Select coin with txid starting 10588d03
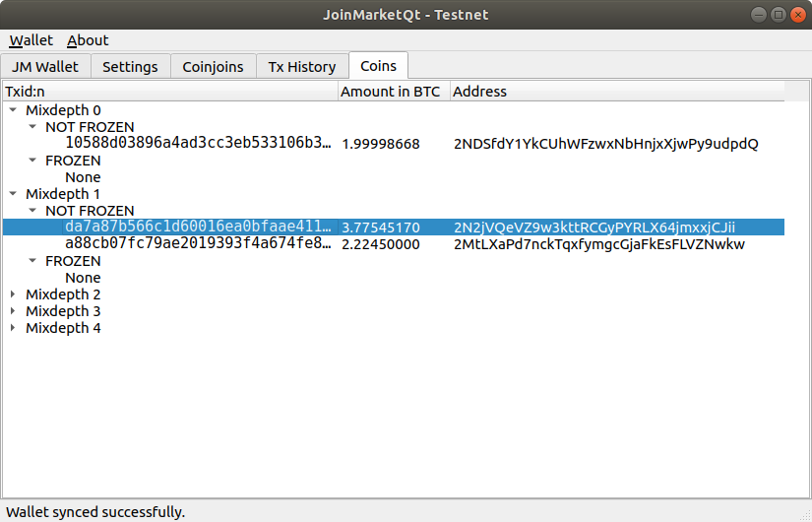 click(197, 144)
